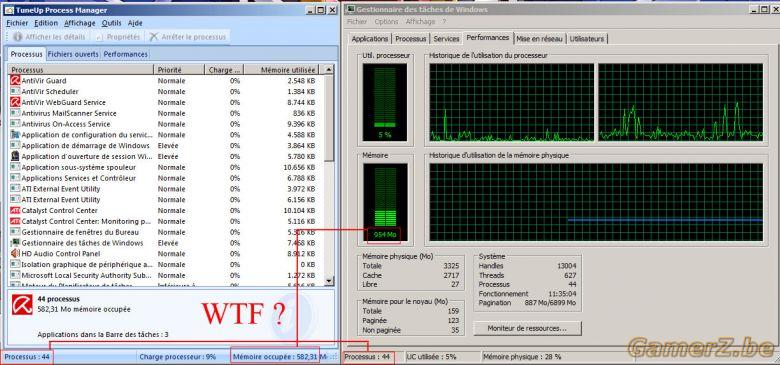Switch to the Fichiers ouverts tab
This screenshot has width=780, height=365.
73,54
